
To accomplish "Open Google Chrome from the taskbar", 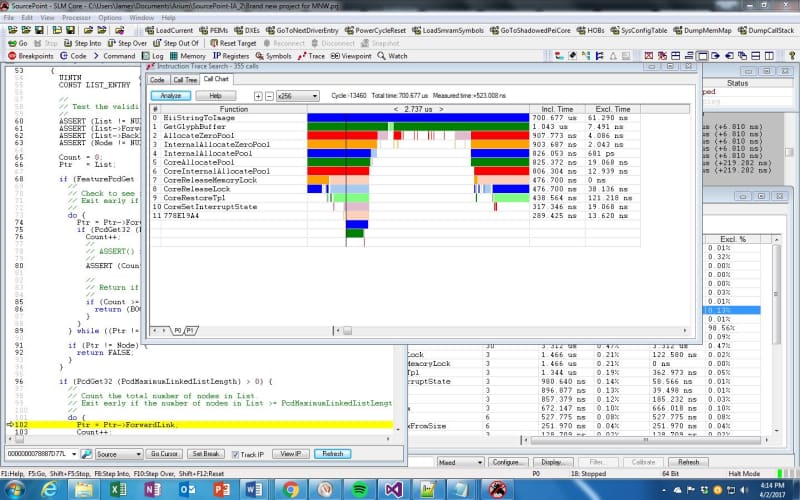I will [290, 490].
